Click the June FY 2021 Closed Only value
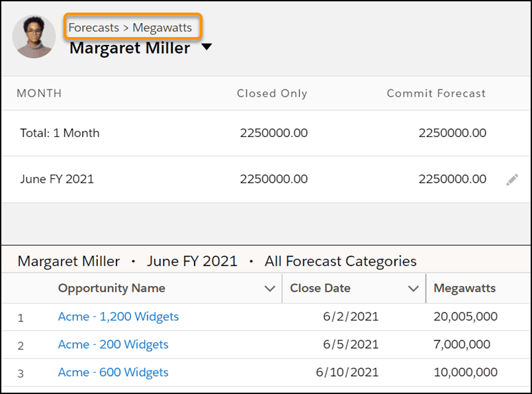 [x=274, y=179]
